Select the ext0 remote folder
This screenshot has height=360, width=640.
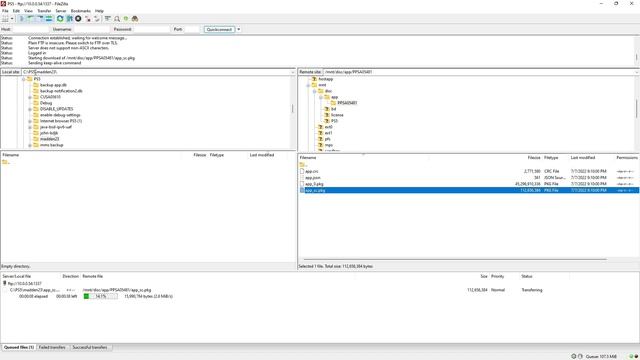[328, 127]
